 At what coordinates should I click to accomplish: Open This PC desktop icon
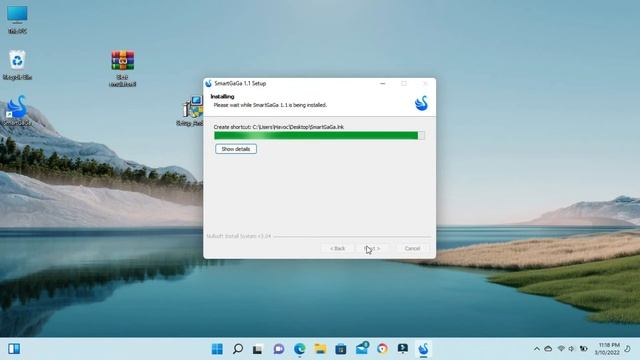pyautogui.click(x=17, y=19)
